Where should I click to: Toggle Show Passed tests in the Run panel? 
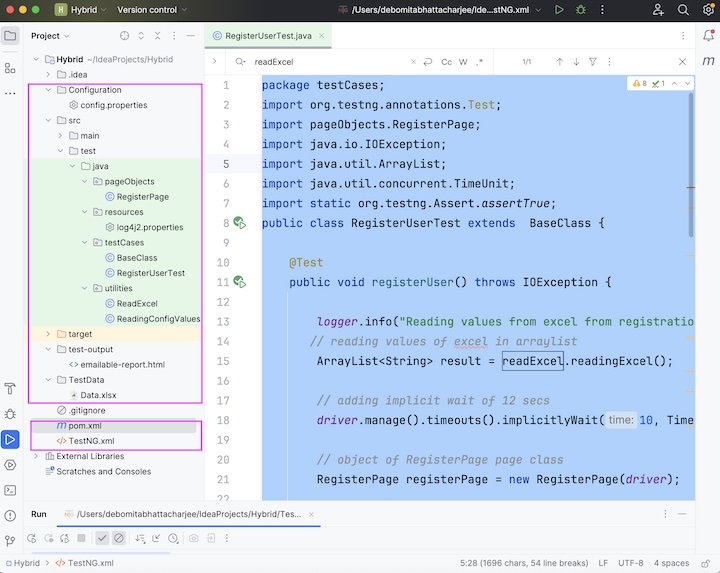[x=102, y=538]
